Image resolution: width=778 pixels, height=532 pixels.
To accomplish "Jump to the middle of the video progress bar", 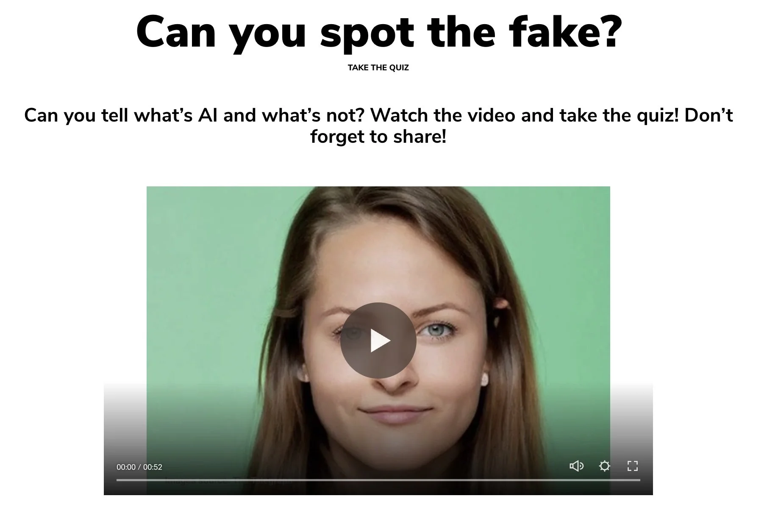I will [378, 480].
